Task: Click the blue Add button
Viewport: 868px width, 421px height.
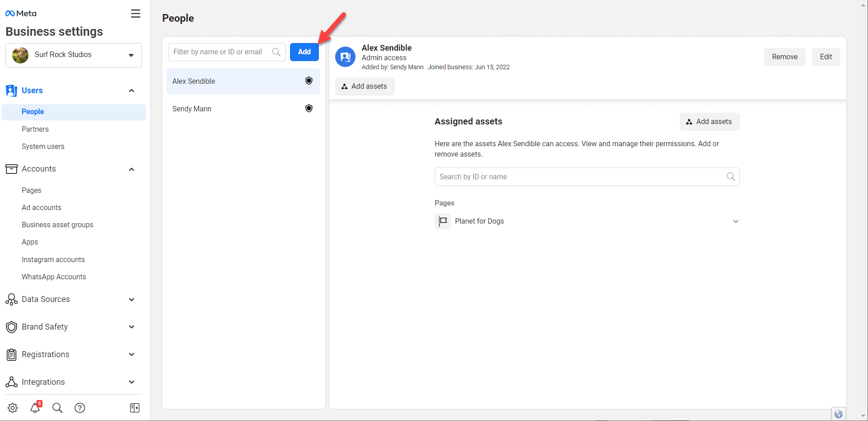Action: pos(304,52)
